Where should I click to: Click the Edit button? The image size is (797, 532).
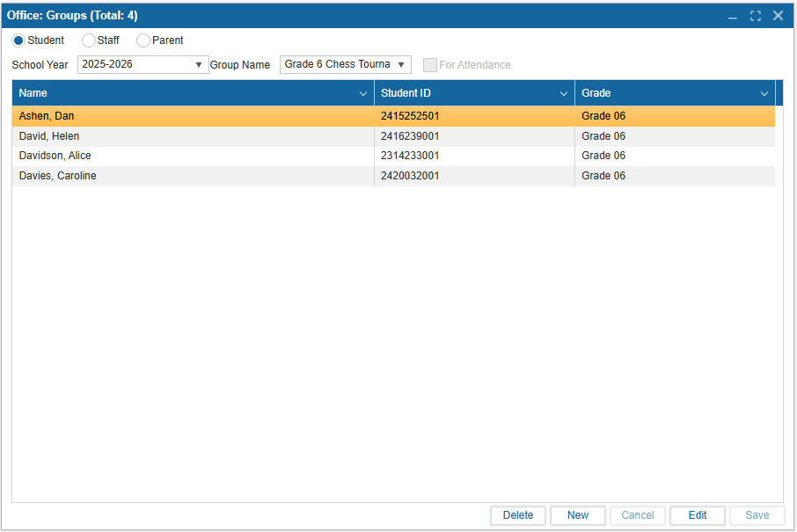[x=698, y=515]
